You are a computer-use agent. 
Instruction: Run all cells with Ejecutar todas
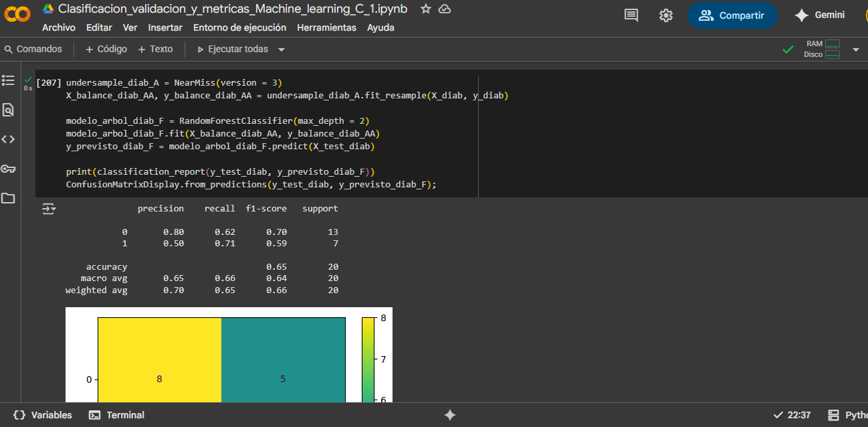(232, 49)
